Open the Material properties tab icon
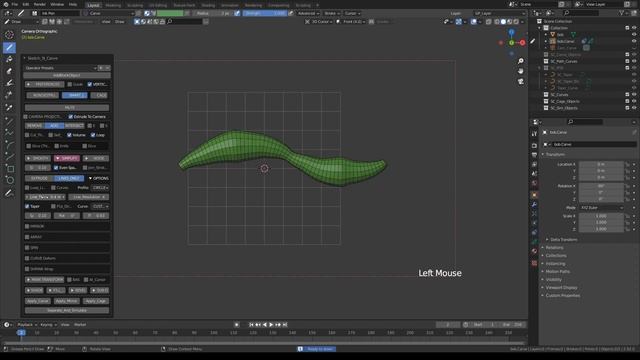640x360 pixels. point(534,251)
